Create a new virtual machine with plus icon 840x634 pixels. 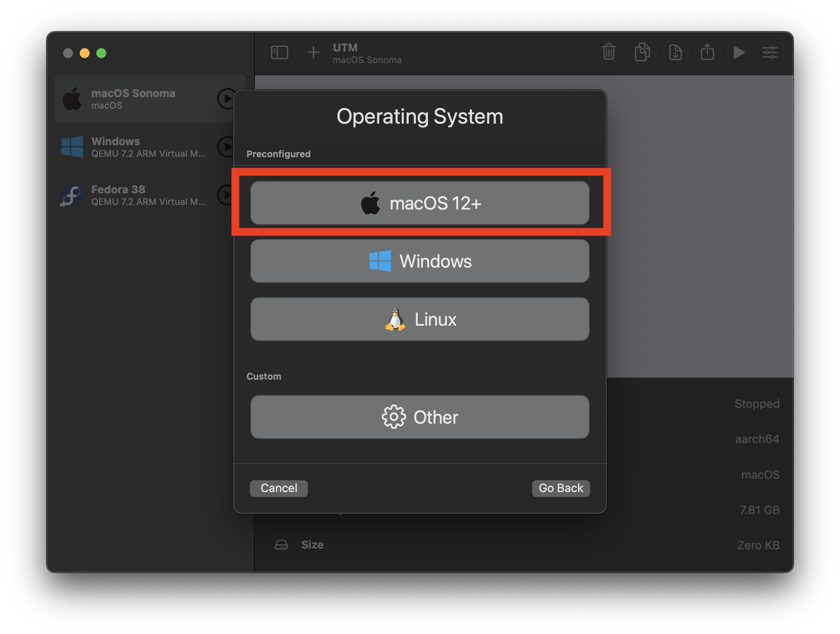point(314,53)
